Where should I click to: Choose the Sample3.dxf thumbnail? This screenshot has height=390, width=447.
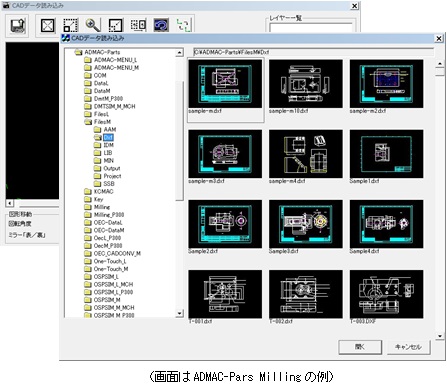[x=306, y=224]
